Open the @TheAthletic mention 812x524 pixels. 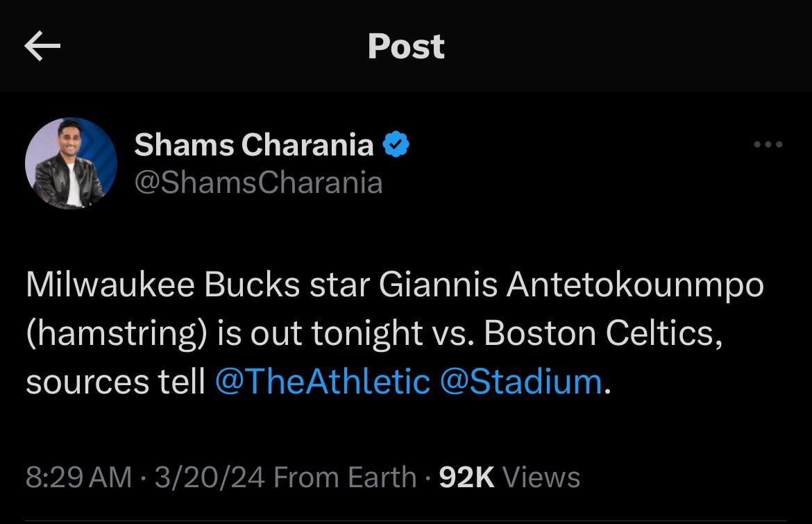coord(323,382)
